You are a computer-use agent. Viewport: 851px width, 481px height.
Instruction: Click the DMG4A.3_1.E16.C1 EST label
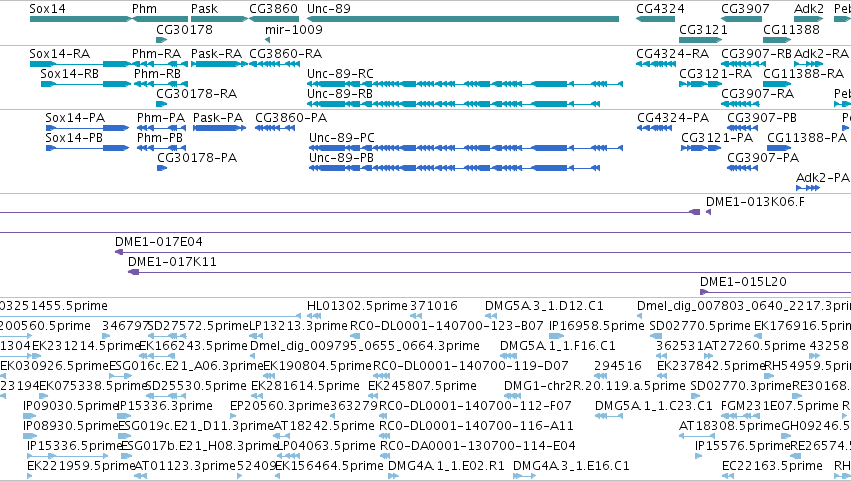pos(571,466)
